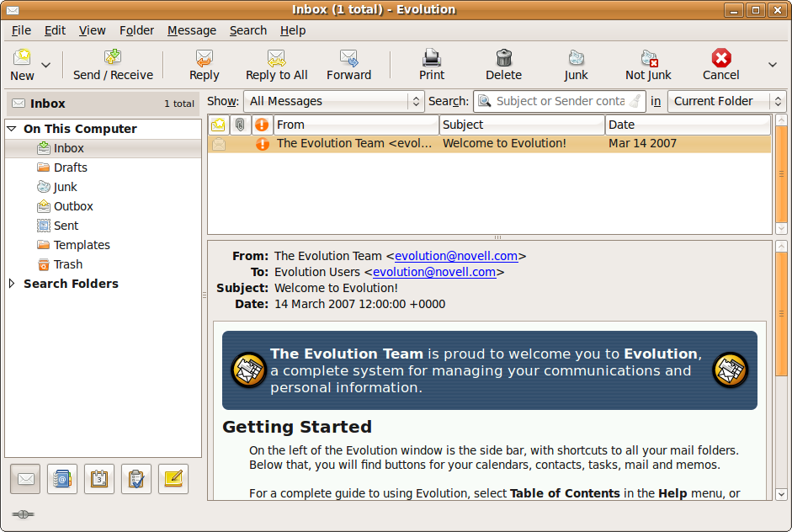Forward the selected message
Screen dimensions: 792x532
coord(348,58)
